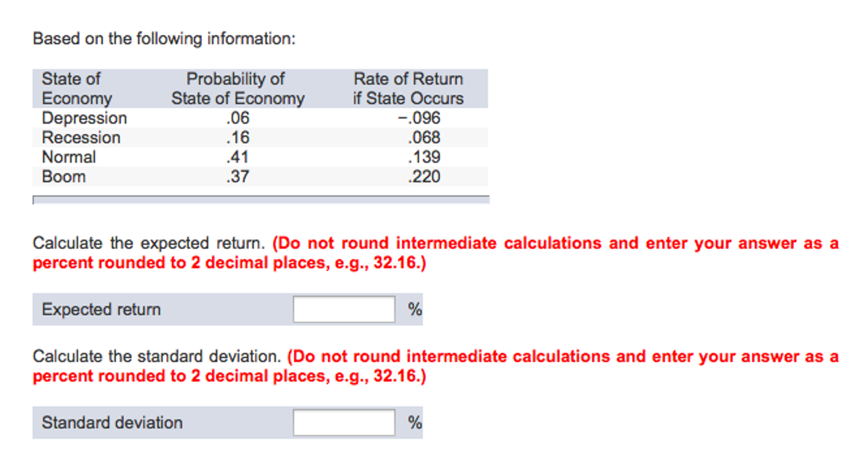Click the Expected return input box
The image size is (868, 461).
point(344,309)
